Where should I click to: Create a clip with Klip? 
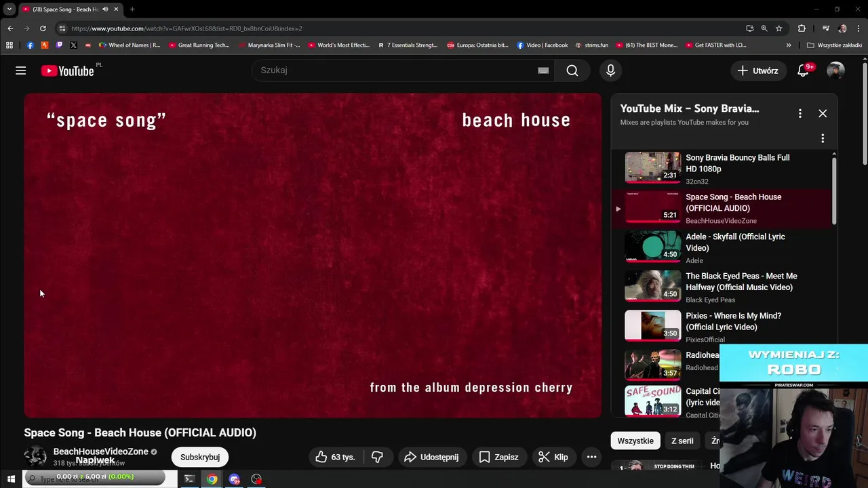[x=553, y=457]
